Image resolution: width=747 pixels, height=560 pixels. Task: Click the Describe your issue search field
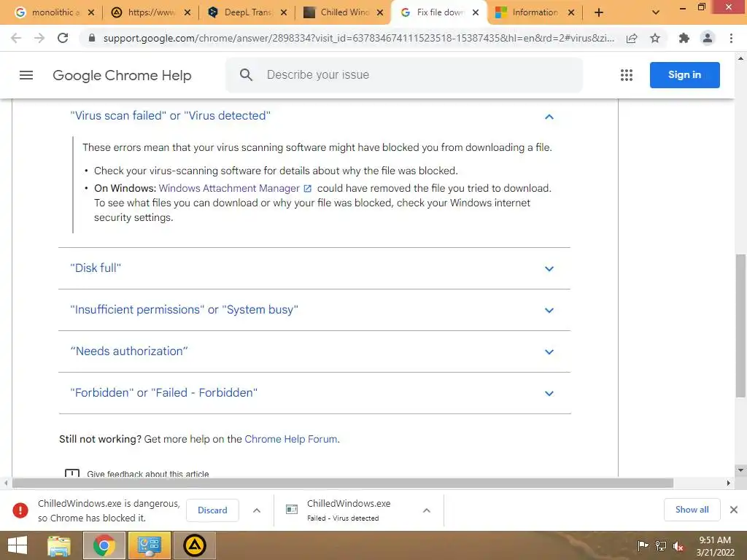click(404, 75)
